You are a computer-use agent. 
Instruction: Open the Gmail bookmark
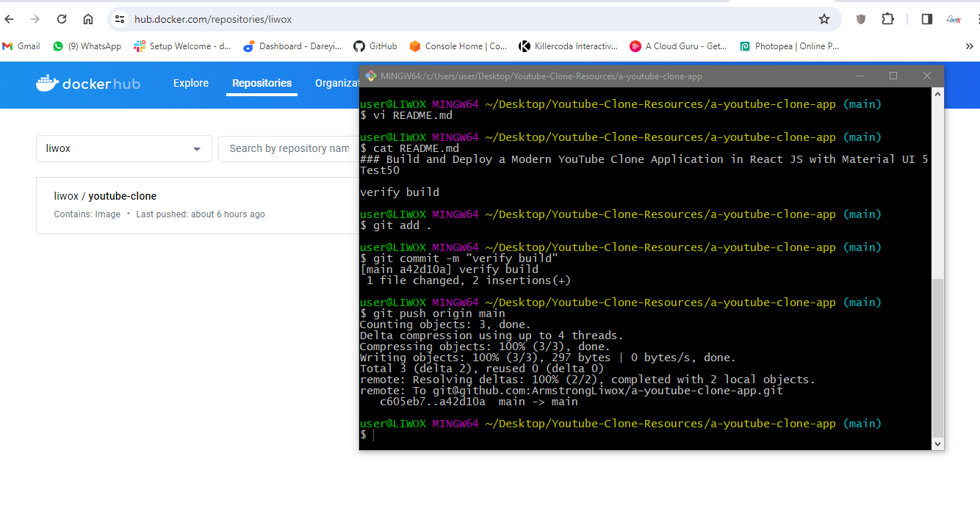tap(21, 46)
